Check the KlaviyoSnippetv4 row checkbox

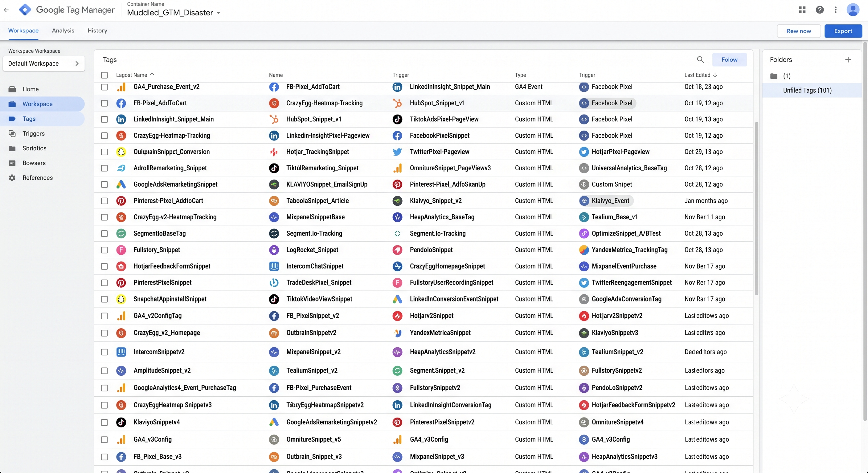coord(104,422)
